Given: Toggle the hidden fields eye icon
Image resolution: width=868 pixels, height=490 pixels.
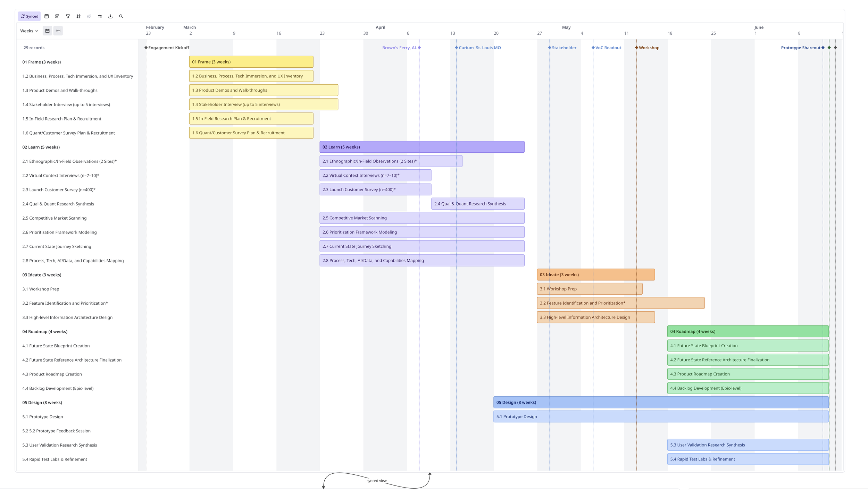Looking at the screenshot, I should pyautogui.click(x=89, y=16).
